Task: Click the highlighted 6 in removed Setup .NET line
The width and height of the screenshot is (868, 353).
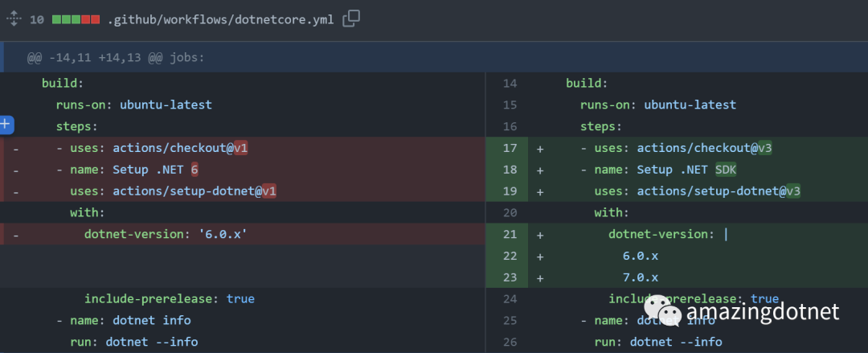Action: pos(194,170)
